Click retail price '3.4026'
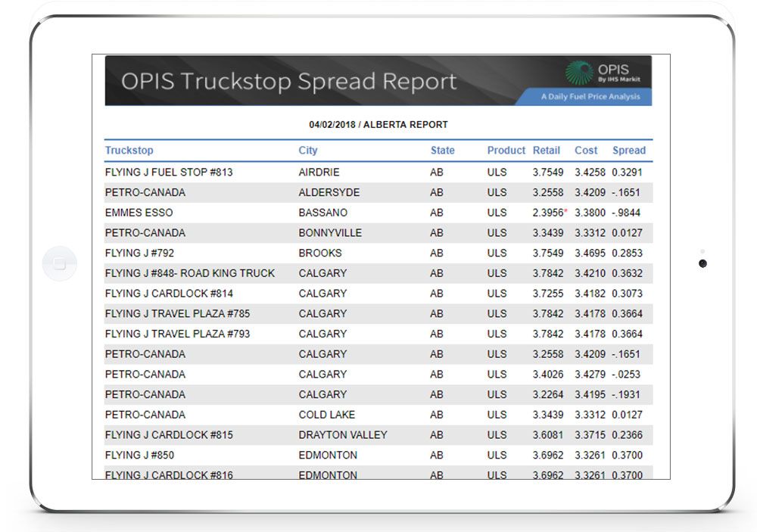 (x=547, y=374)
